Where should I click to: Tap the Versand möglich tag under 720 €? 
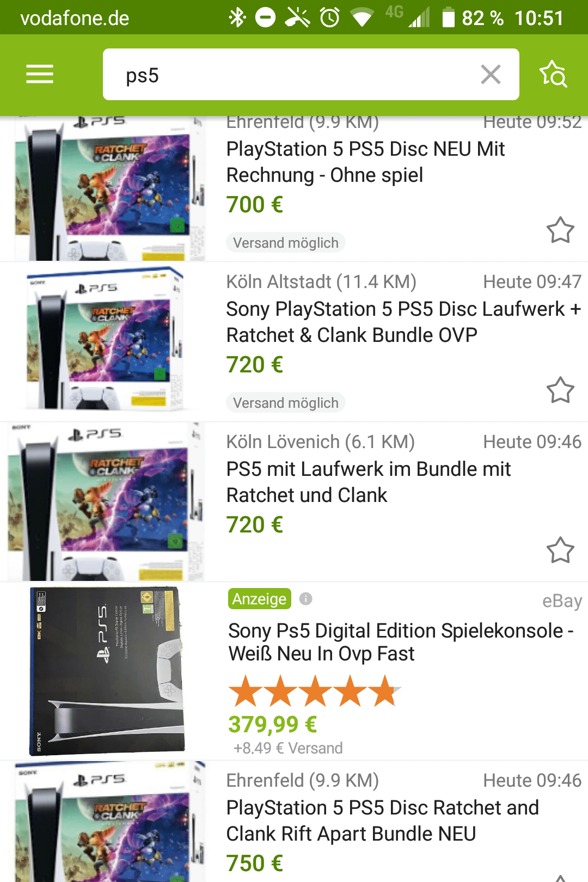(x=286, y=403)
